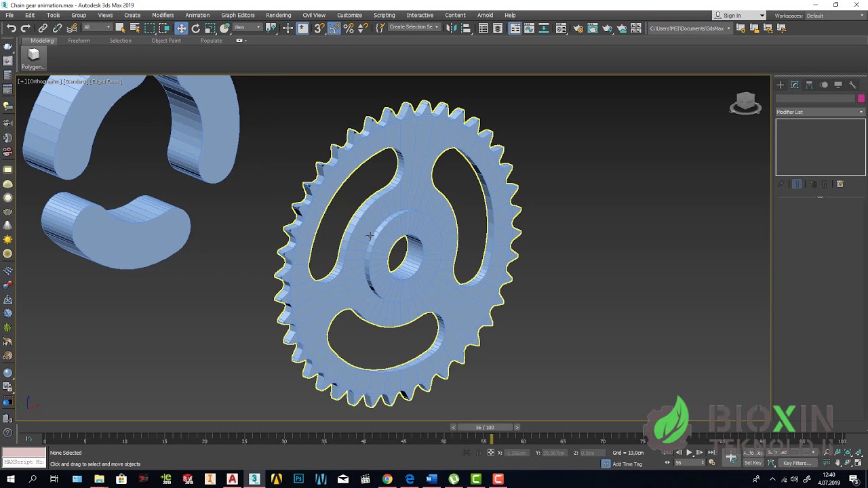868x488 pixels.
Task: Click the 56 / 100 time slider
Action: point(485,427)
